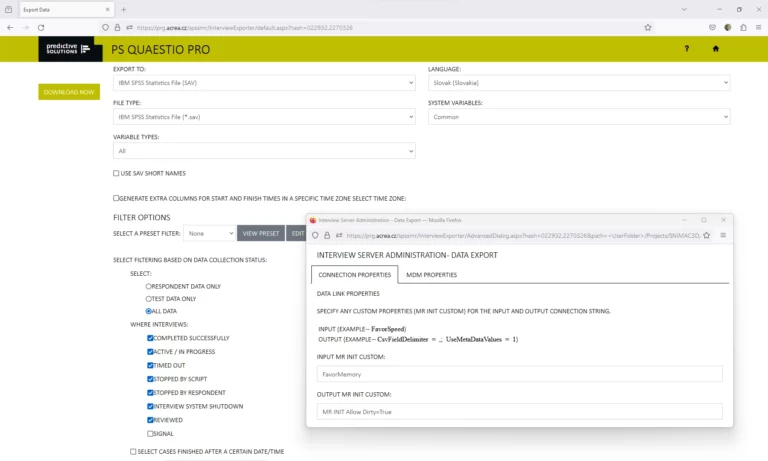Click main browser address bar URL
This screenshot has height=461, width=768.
tap(245, 27)
